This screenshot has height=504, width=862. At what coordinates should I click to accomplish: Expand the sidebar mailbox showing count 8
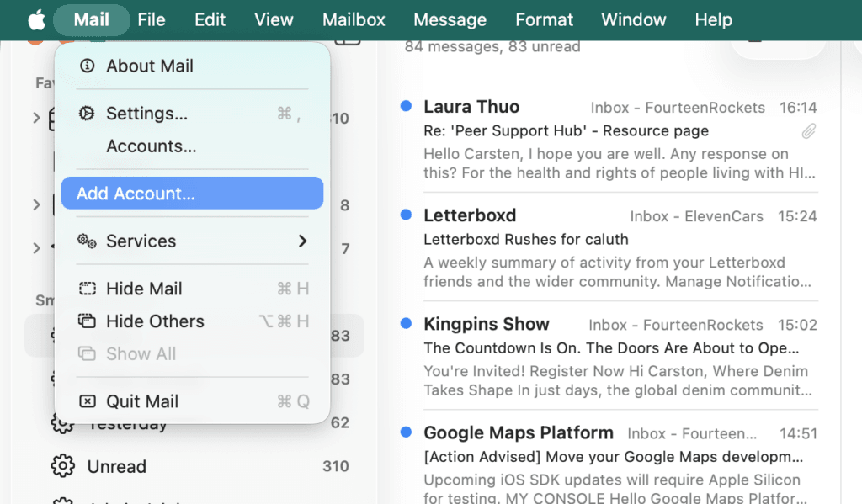click(36, 204)
